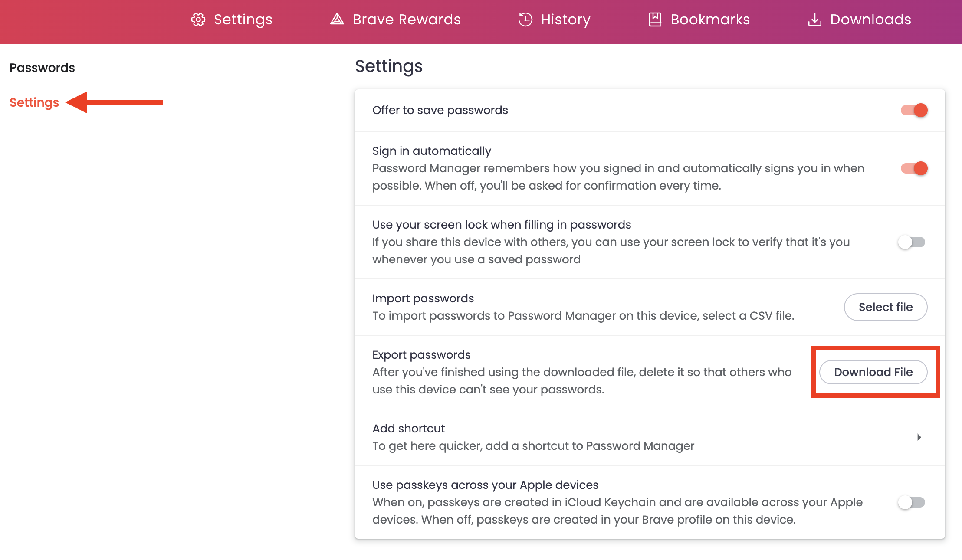Click the Select file button for importing passwords
The image size is (962, 560).
[x=886, y=307]
